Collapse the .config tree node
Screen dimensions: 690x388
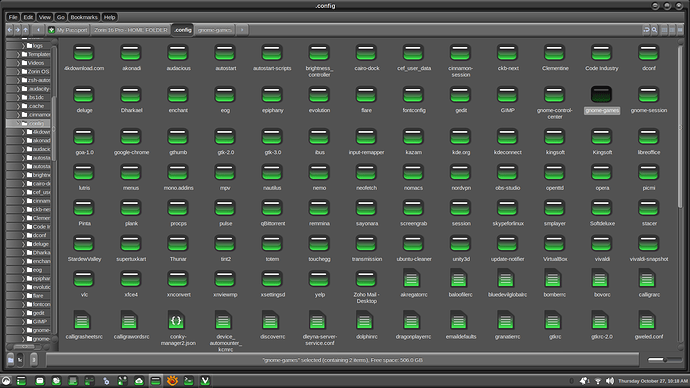tap(18, 123)
